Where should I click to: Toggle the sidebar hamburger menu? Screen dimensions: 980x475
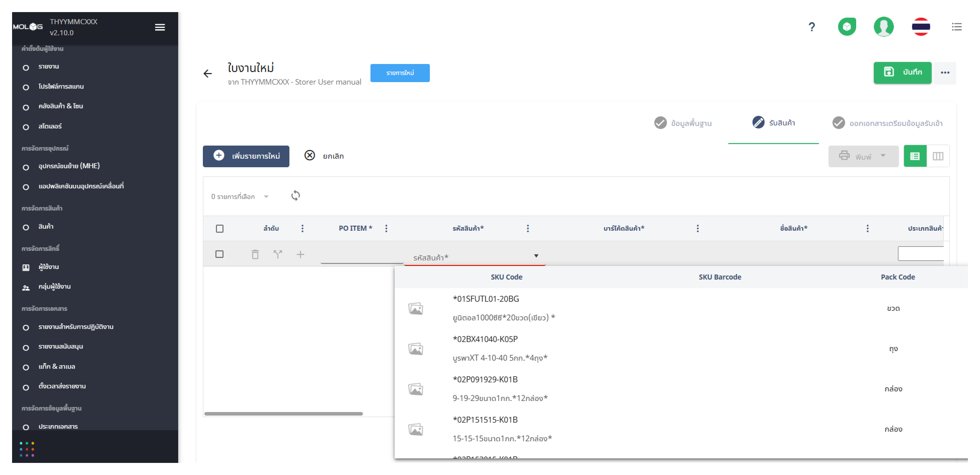(160, 27)
